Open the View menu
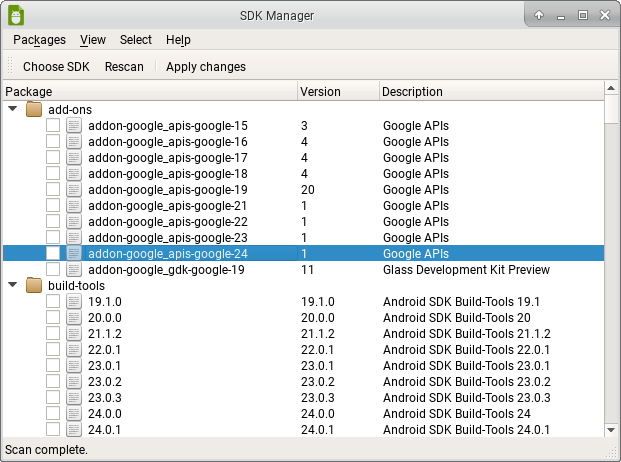Image resolution: width=621 pixels, height=462 pixels. click(93, 40)
